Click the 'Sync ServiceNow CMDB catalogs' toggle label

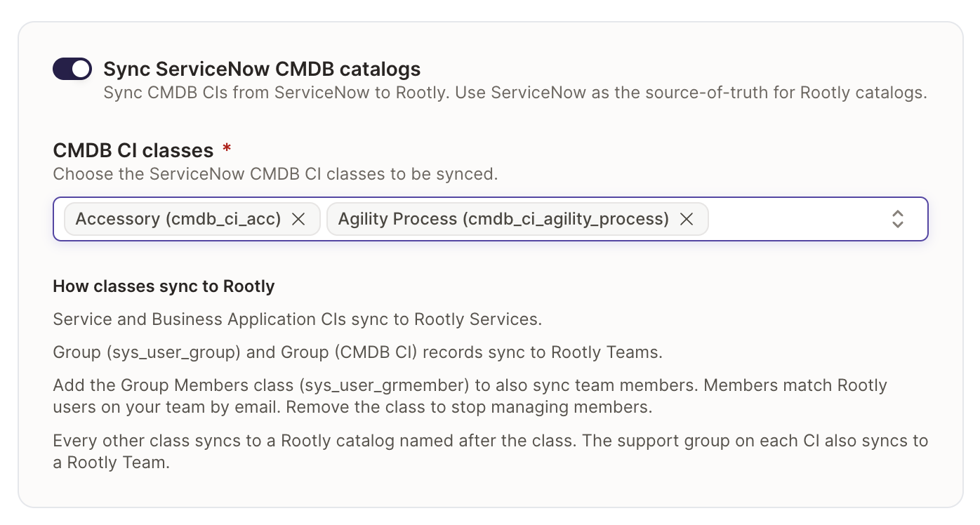click(x=262, y=69)
